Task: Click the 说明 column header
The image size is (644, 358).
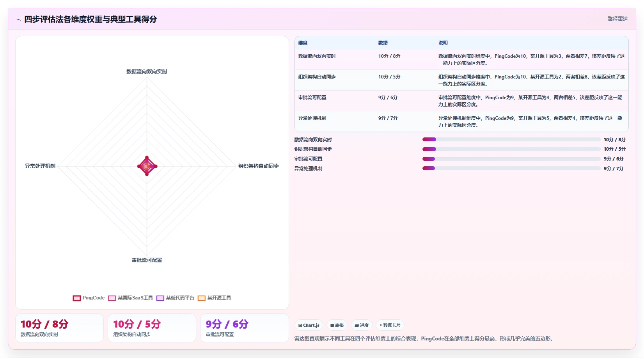Action: [x=443, y=43]
